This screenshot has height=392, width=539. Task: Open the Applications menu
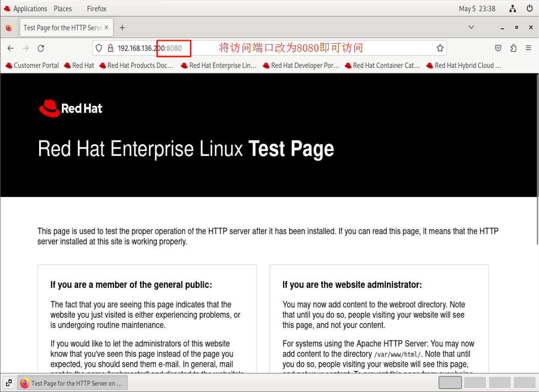pyautogui.click(x=26, y=8)
